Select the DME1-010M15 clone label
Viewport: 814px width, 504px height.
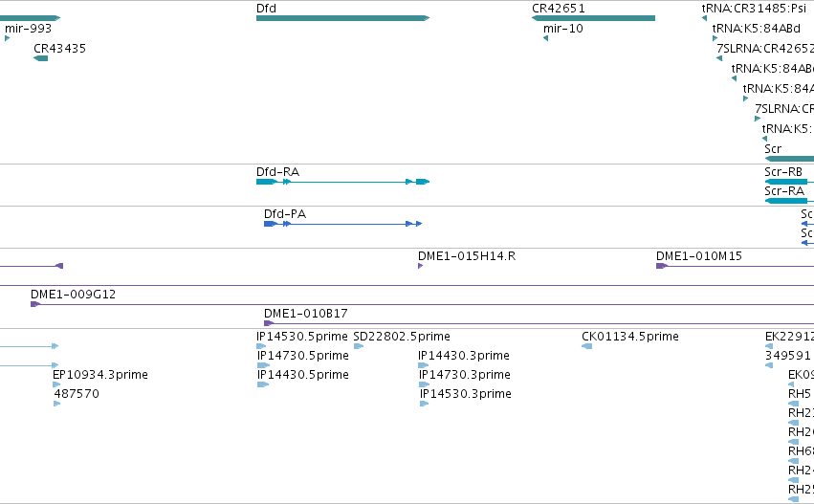click(x=699, y=256)
